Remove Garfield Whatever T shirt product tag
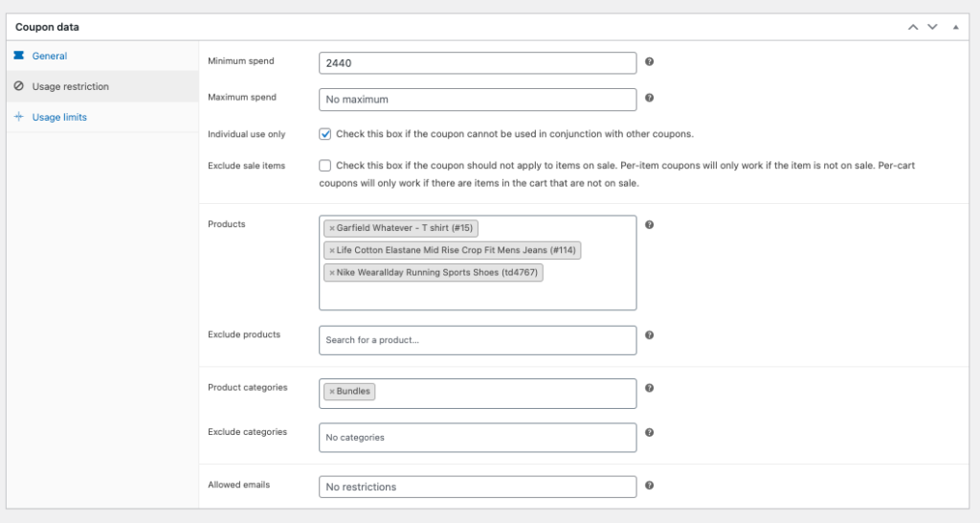The image size is (980, 523). tap(332, 228)
